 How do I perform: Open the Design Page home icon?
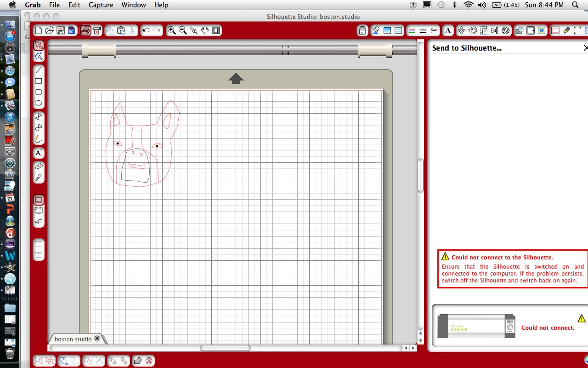click(362, 31)
